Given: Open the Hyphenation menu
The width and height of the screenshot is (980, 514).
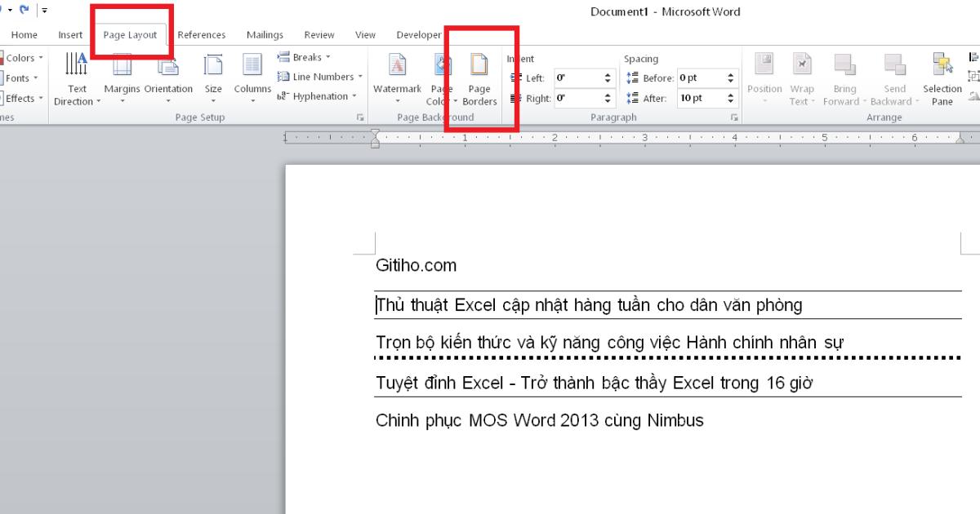Looking at the screenshot, I should pos(317,96).
